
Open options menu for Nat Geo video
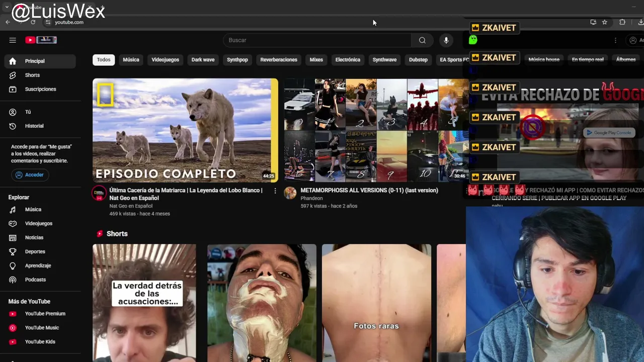pos(275,191)
